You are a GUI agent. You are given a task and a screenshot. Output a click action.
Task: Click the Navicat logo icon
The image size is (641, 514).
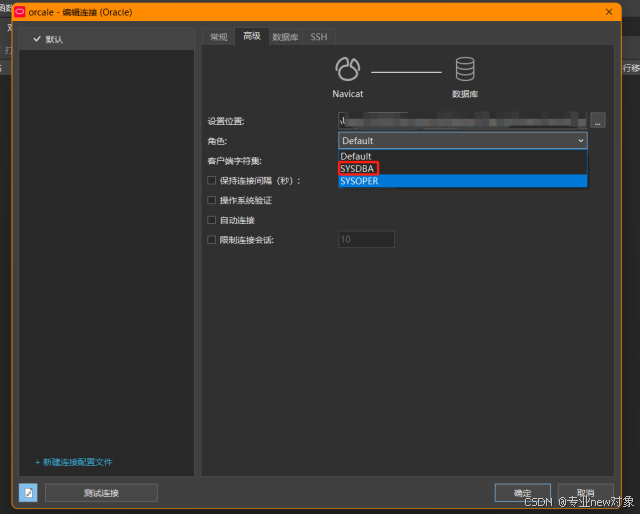[347, 69]
